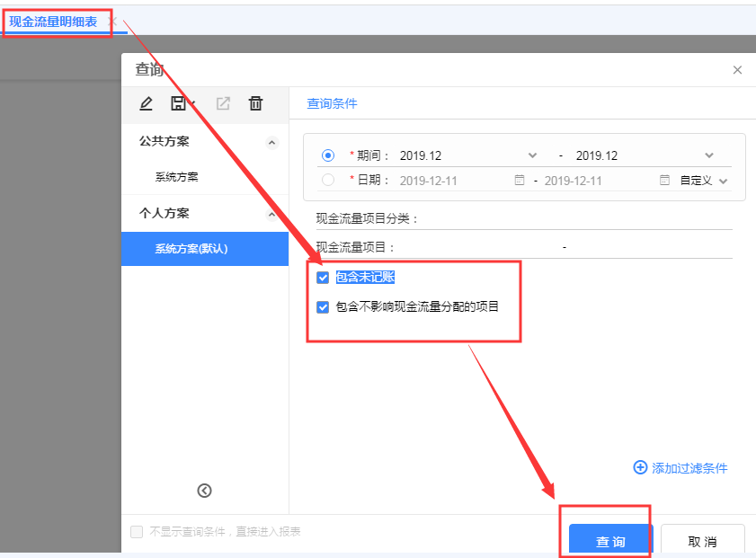The image size is (756, 558).
Task: Select the 期间 radio button
Action: click(x=328, y=155)
